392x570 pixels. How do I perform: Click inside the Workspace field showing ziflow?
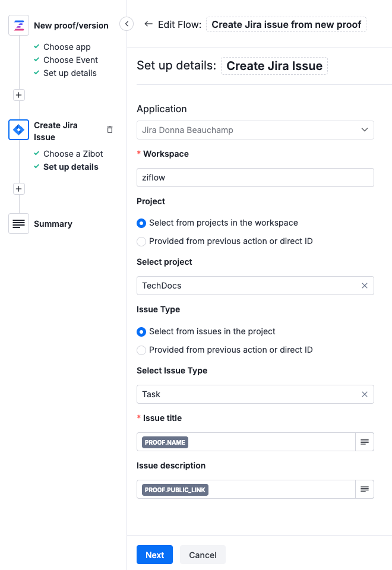coord(255,178)
